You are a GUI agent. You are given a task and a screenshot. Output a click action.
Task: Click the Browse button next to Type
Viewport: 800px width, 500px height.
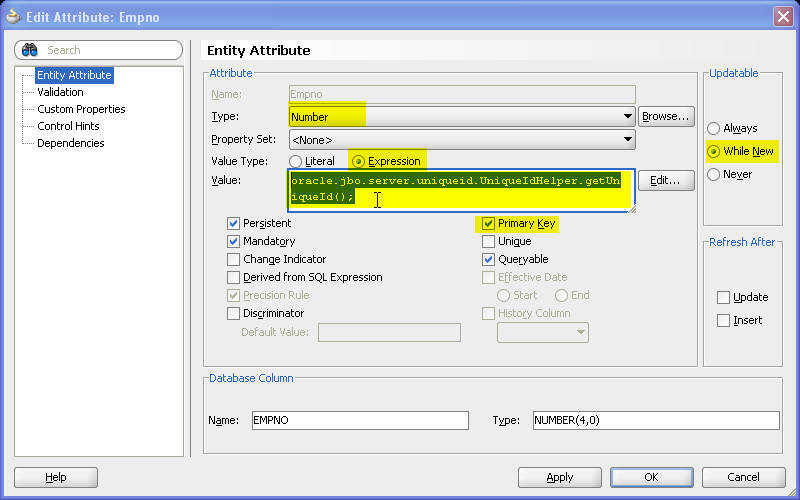click(666, 116)
